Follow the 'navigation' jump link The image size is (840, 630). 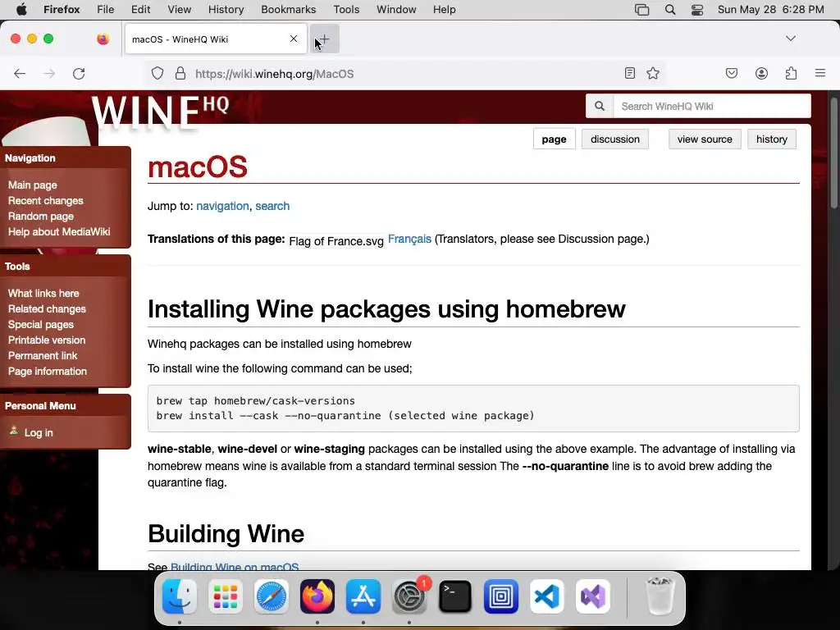pyautogui.click(x=222, y=206)
